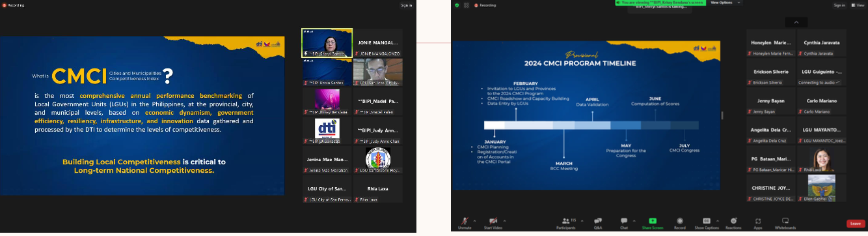Select the highlighted active speaker video tile
Screen dimensions: 868x236
(x=327, y=42)
